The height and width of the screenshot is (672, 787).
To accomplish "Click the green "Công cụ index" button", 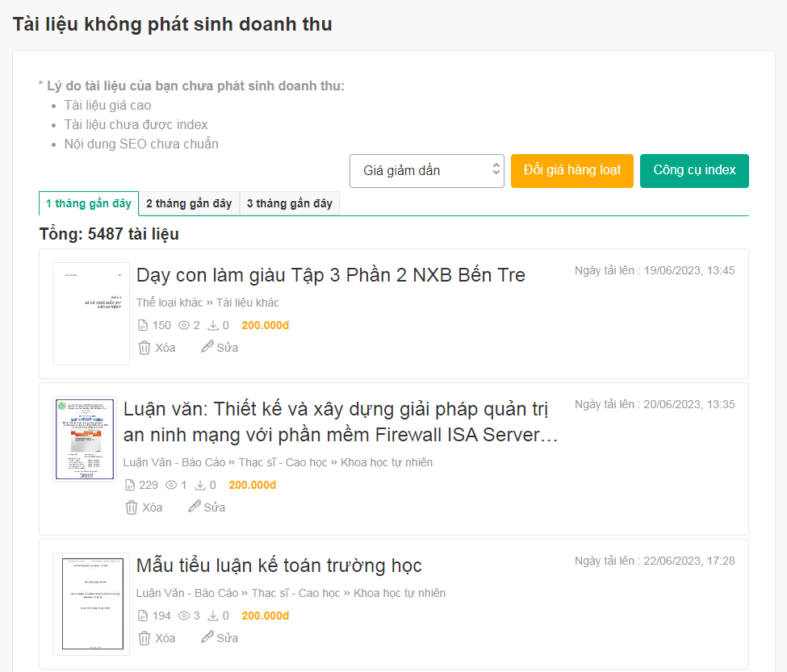I will point(694,171).
